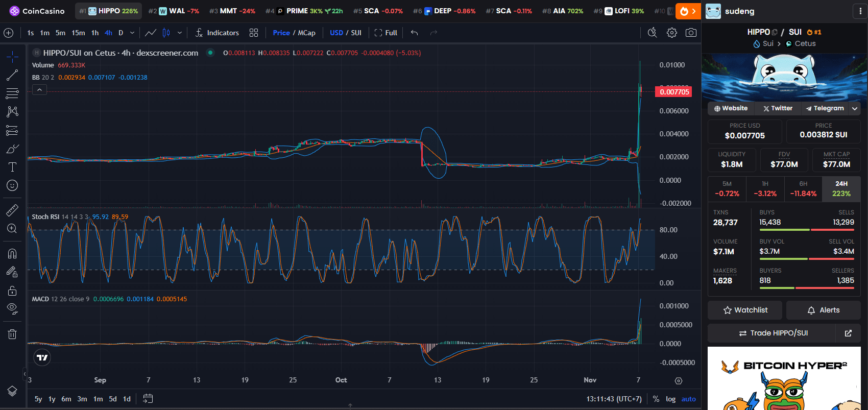Set date range to 5d

[x=113, y=399]
